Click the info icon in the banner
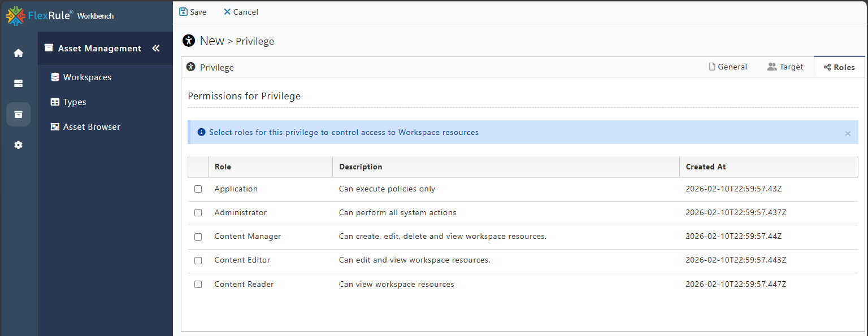Viewport: 868px width, 336px height. click(x=201, y=132)
